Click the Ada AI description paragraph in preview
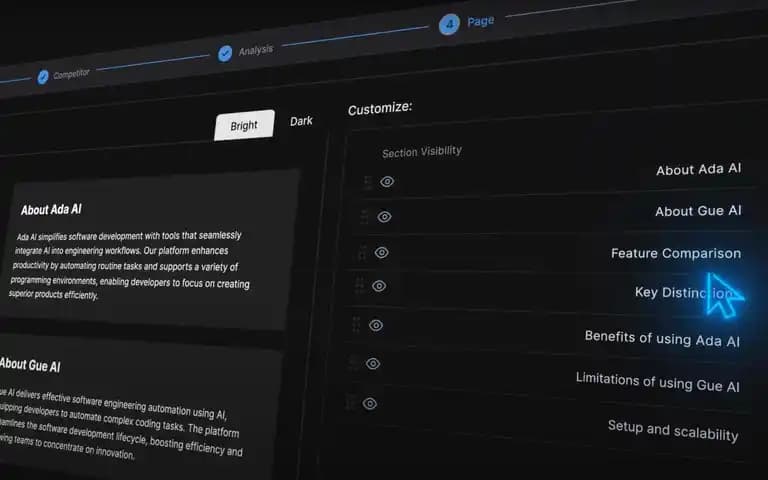The image size is (768, 480). (130, 265)
